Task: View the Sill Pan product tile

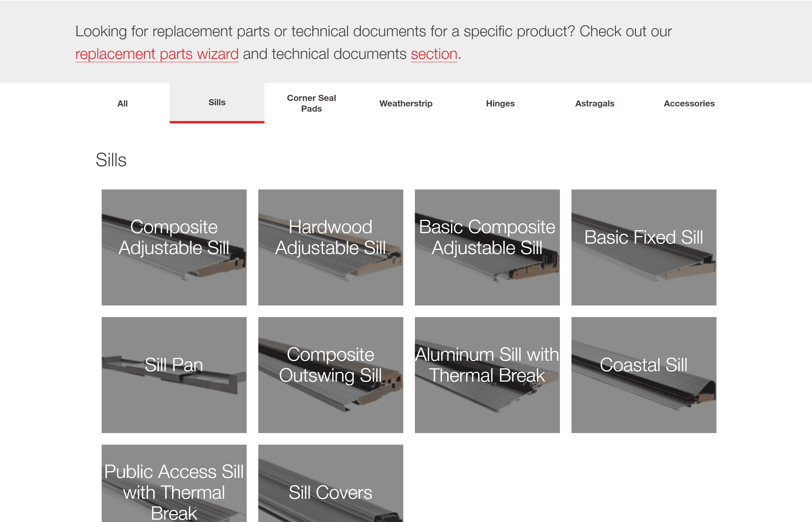Action: pyautogui.click(x=174, y=375)
